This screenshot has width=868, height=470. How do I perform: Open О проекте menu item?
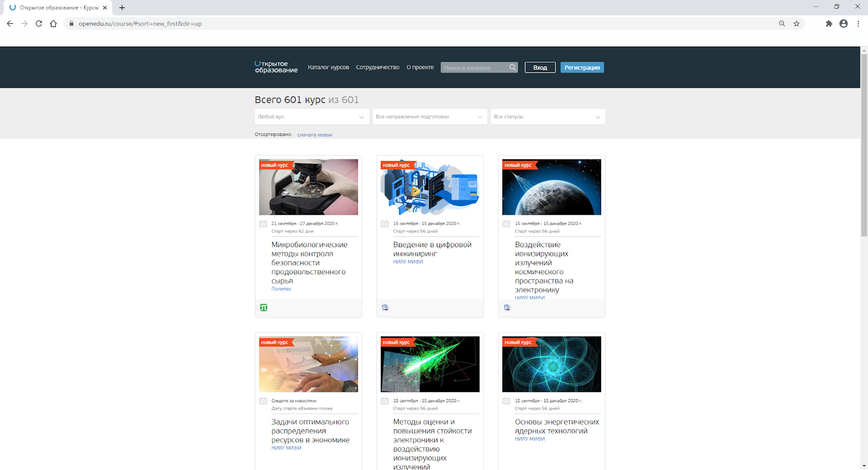(x=420, y=67)
